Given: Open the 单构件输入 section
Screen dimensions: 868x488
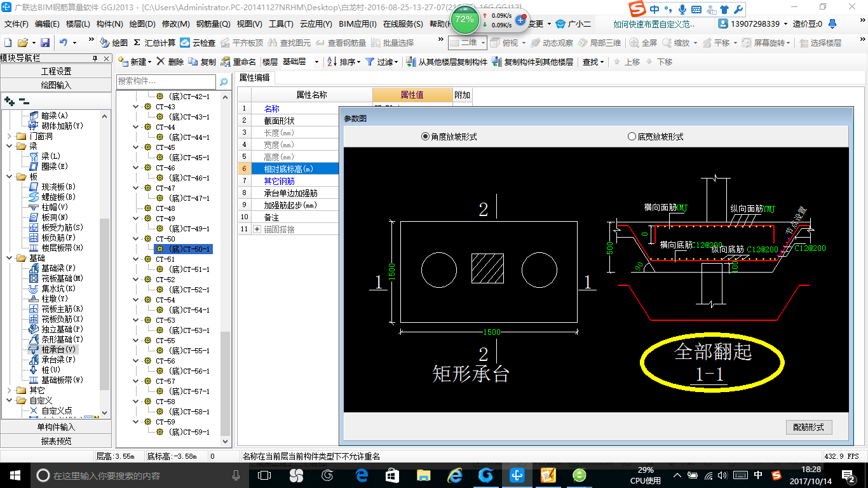Looking at the screenshot, I should tap(56, 427).
